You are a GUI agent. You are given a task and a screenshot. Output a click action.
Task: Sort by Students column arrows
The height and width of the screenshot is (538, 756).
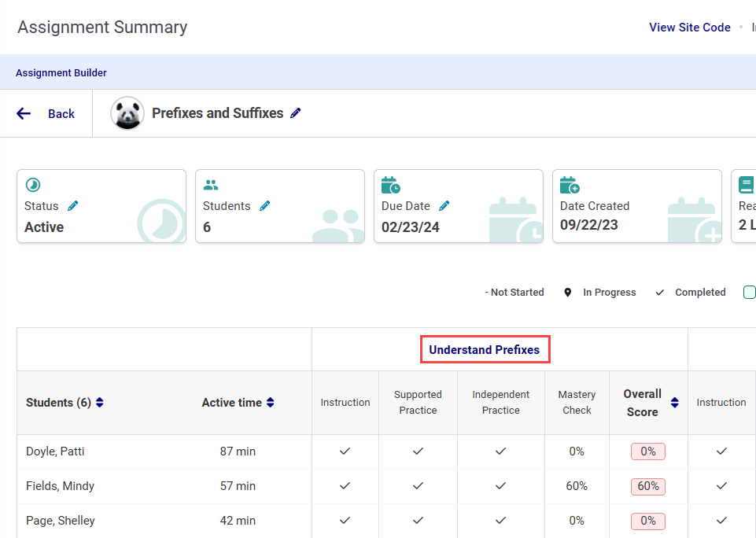[x=100, y=403]
